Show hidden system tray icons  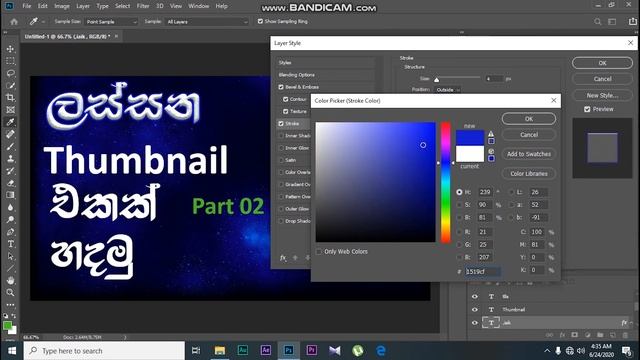tap(547, 351)
